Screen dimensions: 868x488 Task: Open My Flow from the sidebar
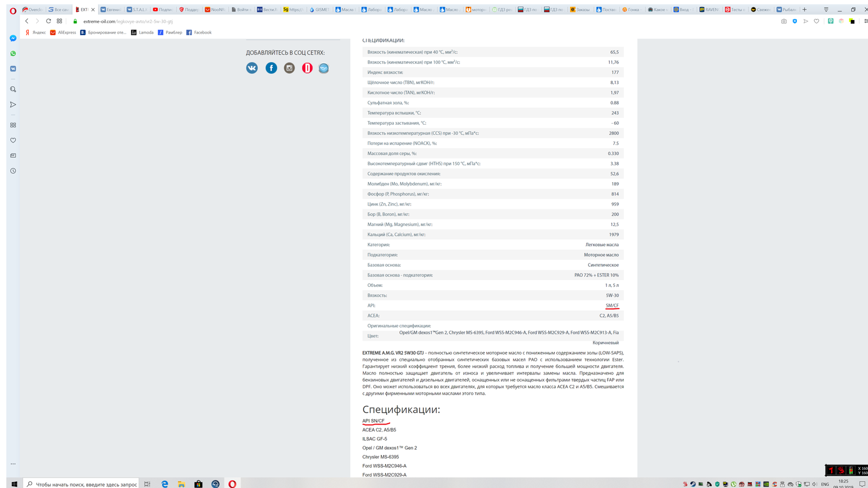click(x=13, y=105)
